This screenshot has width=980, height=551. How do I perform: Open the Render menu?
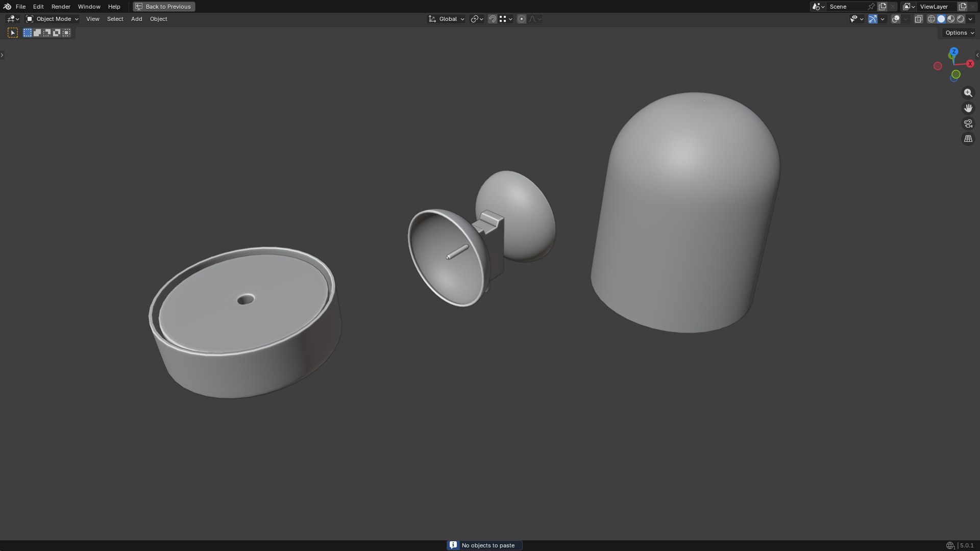point(61,7)
